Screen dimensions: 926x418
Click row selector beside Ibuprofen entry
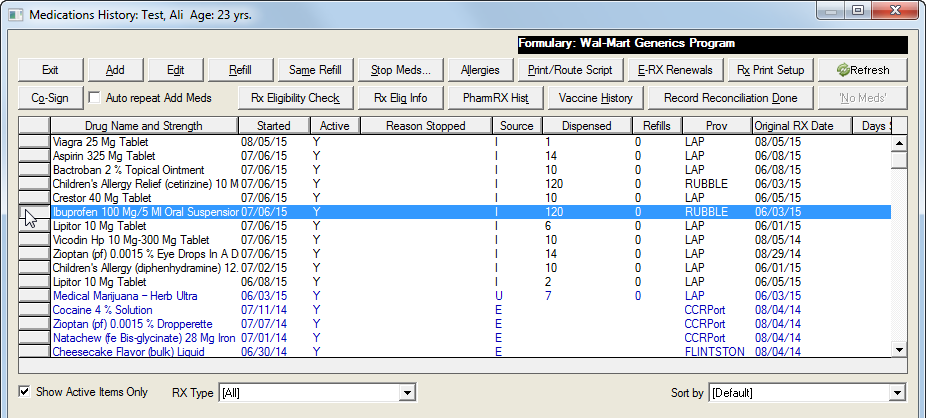pos(33,213)
